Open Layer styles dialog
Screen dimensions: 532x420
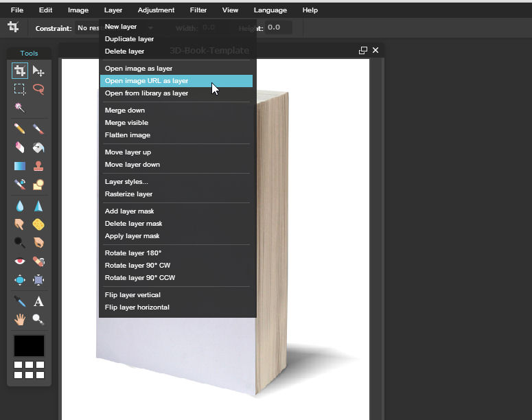[x=176, y=181]
